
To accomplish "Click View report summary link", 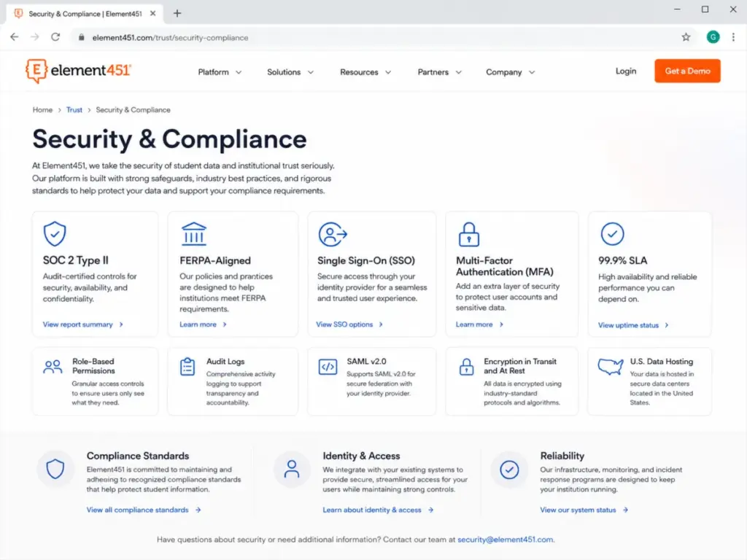I will [x=82, y=324].
